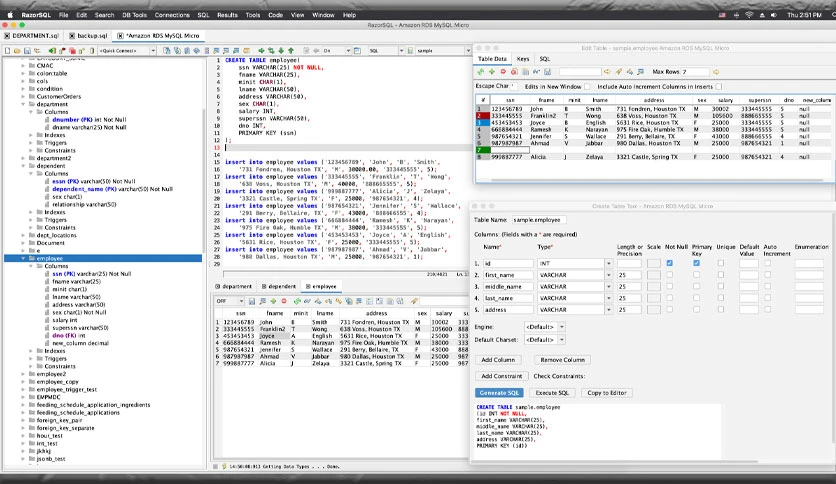Click the green down-arrow icon above the editor

tap(282, 51)
